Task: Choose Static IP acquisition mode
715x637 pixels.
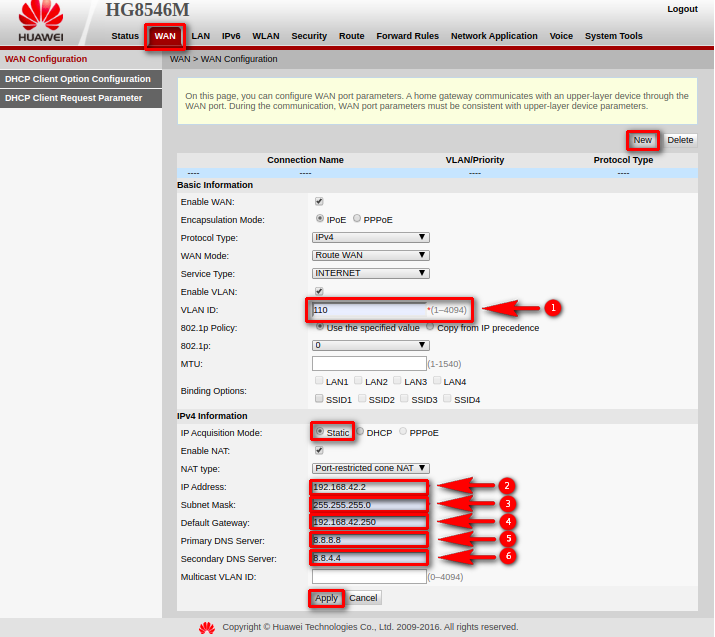Action: pos(320,432)
